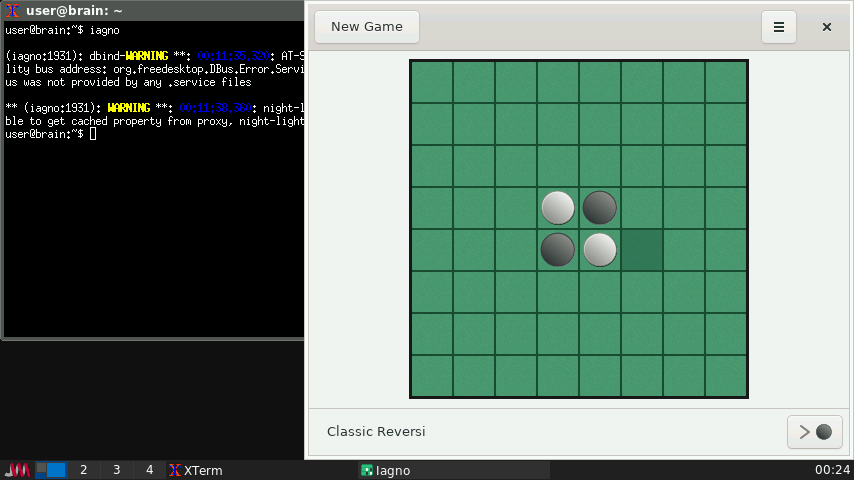Click the start game arrow with dark disc
This screenshot has width=854, height=480.
[x=814, y=432]
